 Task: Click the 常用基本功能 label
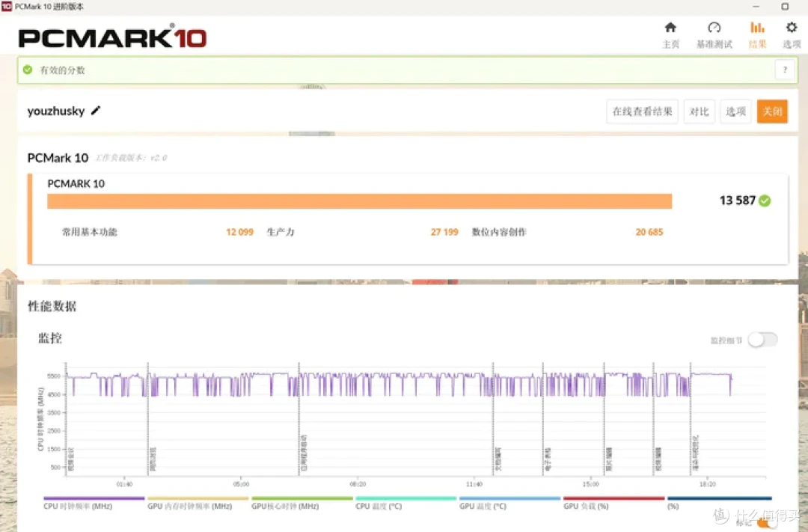tap(90, 232)
